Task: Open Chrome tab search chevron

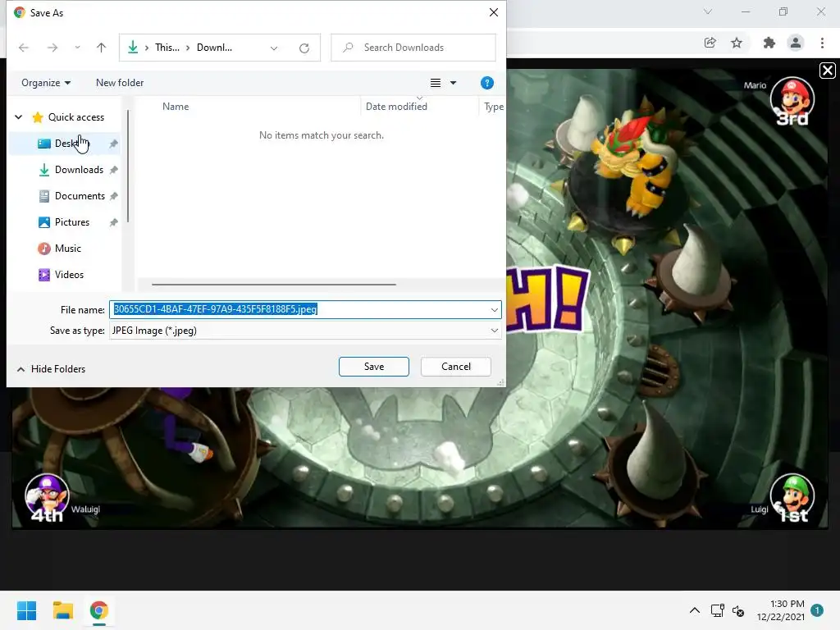Action: click(708, 11)
